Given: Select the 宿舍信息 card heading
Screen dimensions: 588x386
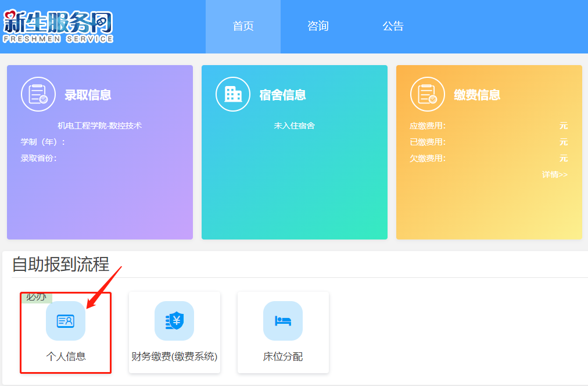Looking at the screenshot, I should [282, 95].
